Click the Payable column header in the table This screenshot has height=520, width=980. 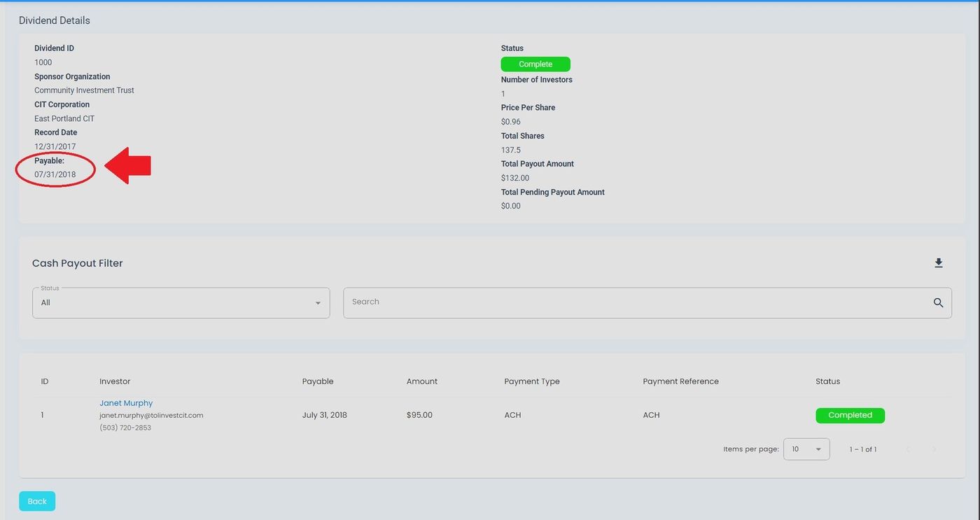click(x=318, y=381)
